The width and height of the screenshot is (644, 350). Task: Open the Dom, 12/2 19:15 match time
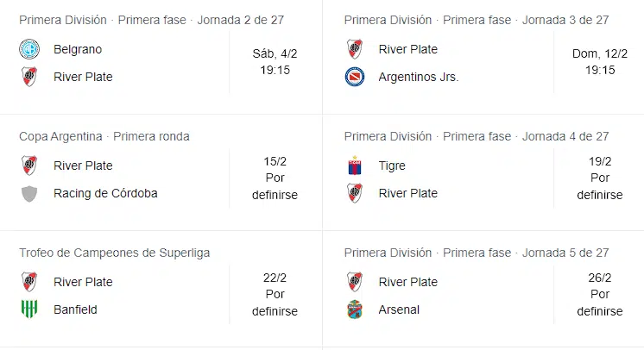(x=600, y=61)
